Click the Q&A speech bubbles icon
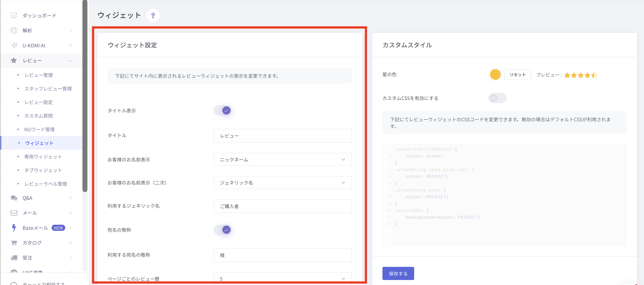This screenshot has height=285, width=644. (x=14, y=198)
